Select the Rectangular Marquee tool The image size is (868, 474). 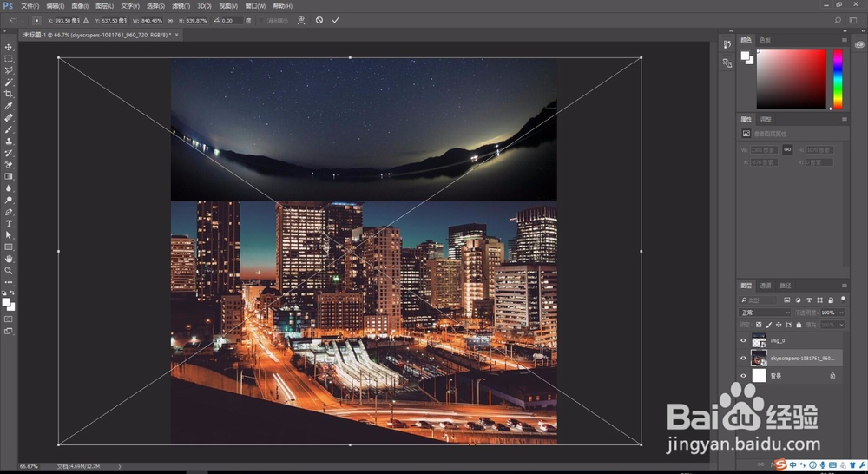[x=9, y=59]
